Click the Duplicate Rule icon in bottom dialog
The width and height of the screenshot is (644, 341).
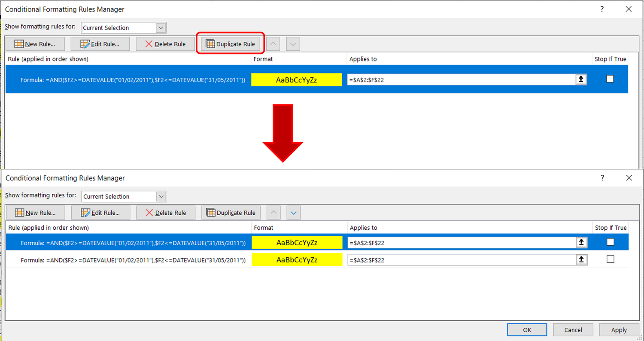(210, 212)
